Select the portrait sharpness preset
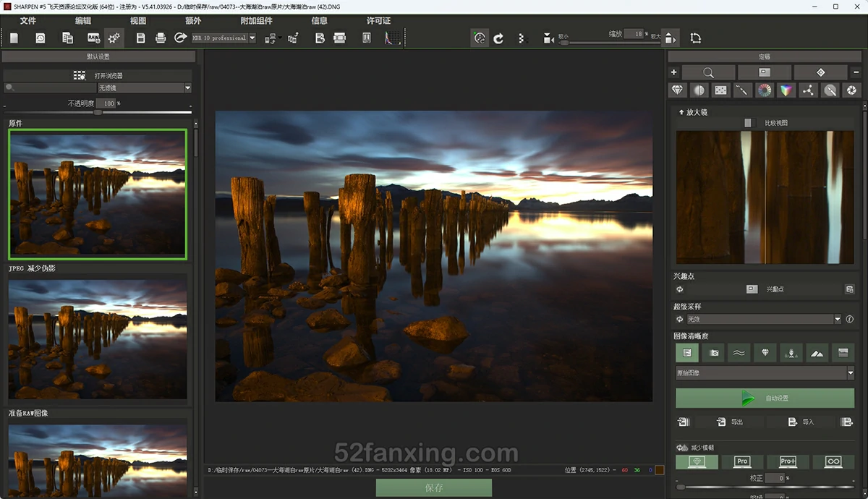The width and height of the screenshot is (868, 499). click(x=791, y=353)
